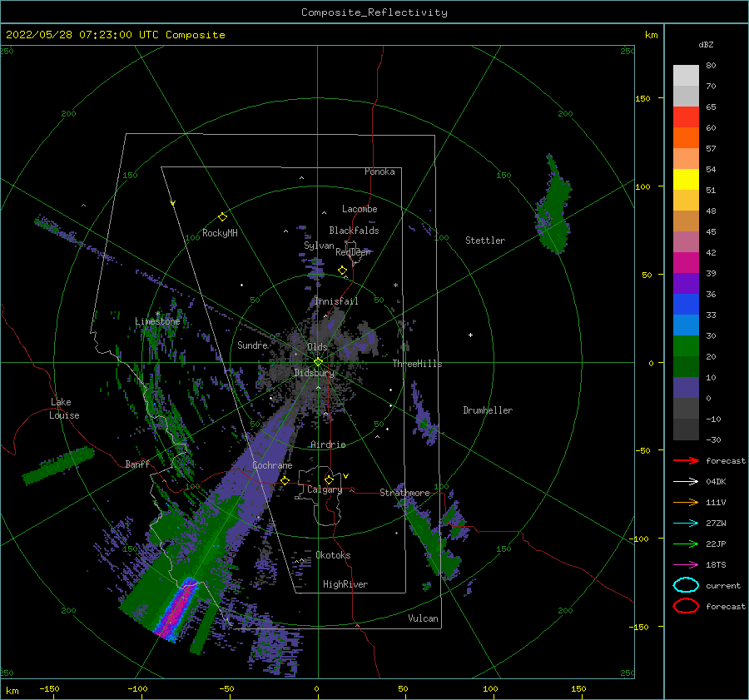Click the yellow diamond marker near RockyMH

tap(222, 217)
